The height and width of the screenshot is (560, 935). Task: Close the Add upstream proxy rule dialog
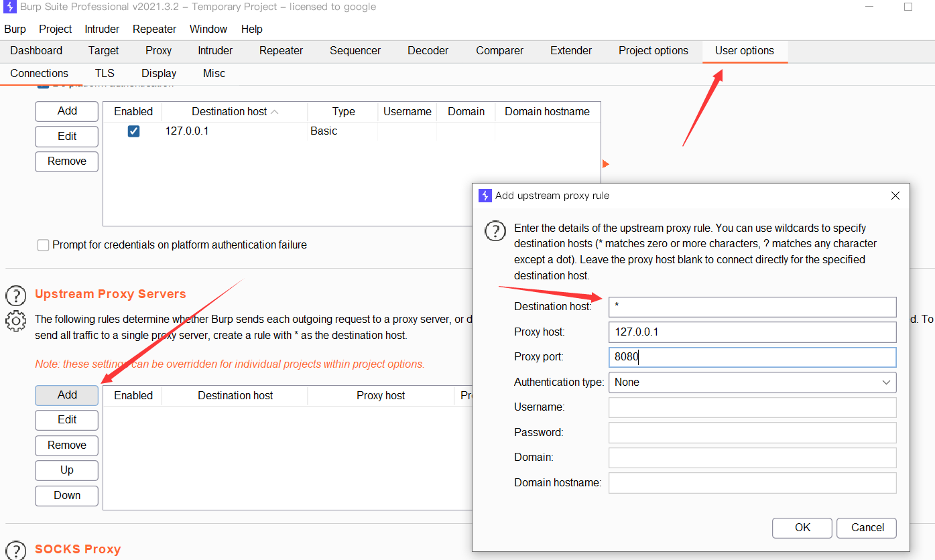coord(895,196)
